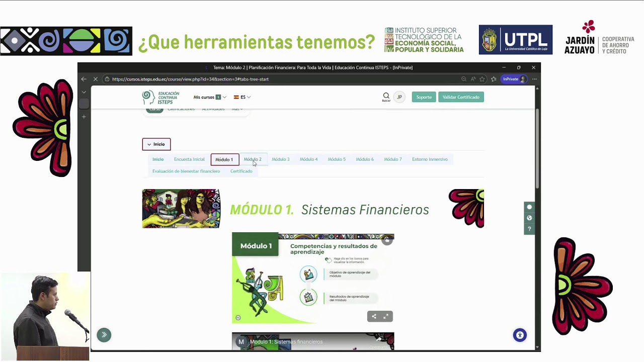644x362 pixels.
Task: Switch to the Módulo 4 tab
Action: point(309,159)
